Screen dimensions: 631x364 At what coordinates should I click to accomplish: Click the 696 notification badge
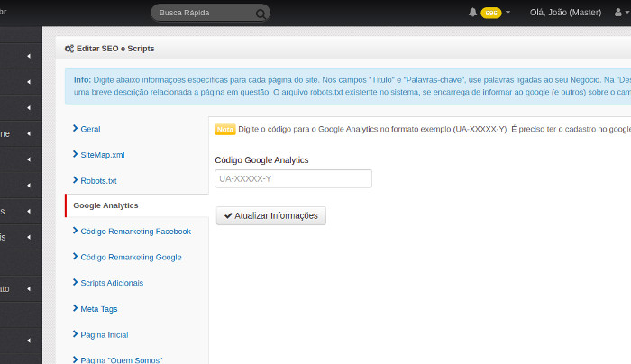pyautogui.click(x=491, y=13)
